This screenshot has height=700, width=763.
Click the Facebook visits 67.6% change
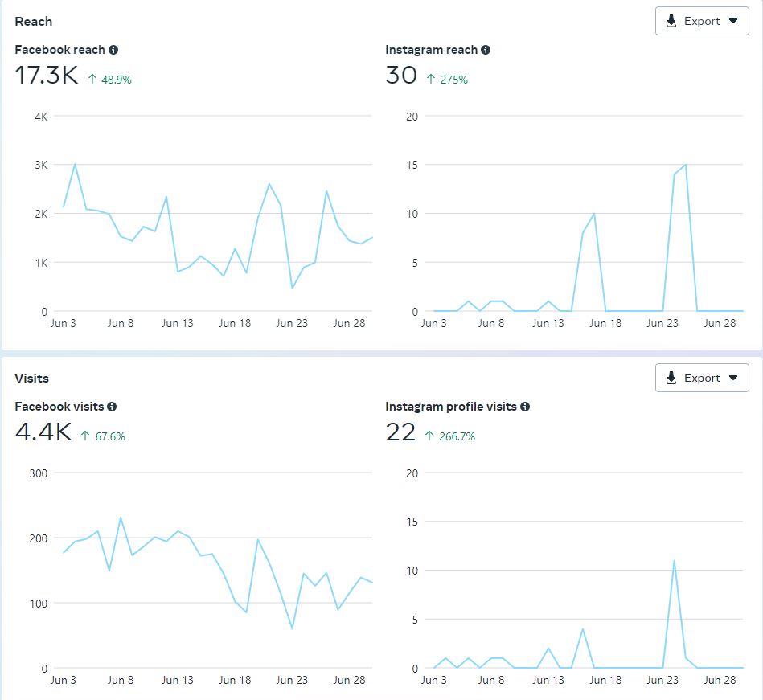(x=111, y=437)
